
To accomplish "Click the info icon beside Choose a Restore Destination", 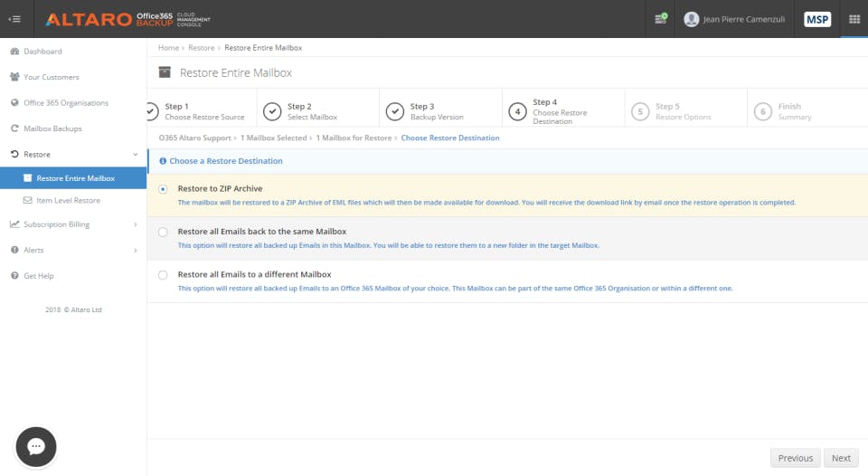I will pyautogui.click(x=163, y=161).
